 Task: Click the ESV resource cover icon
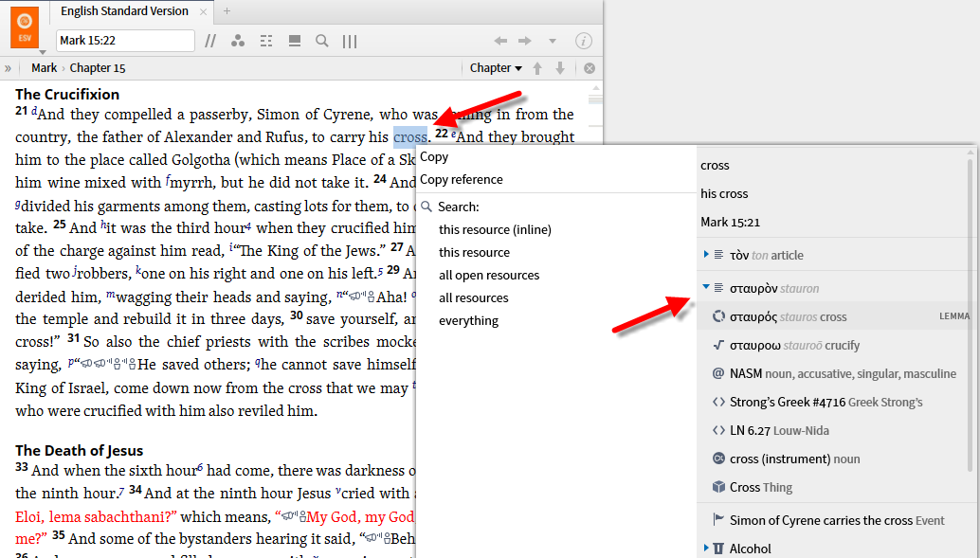[x=25, y=27]
